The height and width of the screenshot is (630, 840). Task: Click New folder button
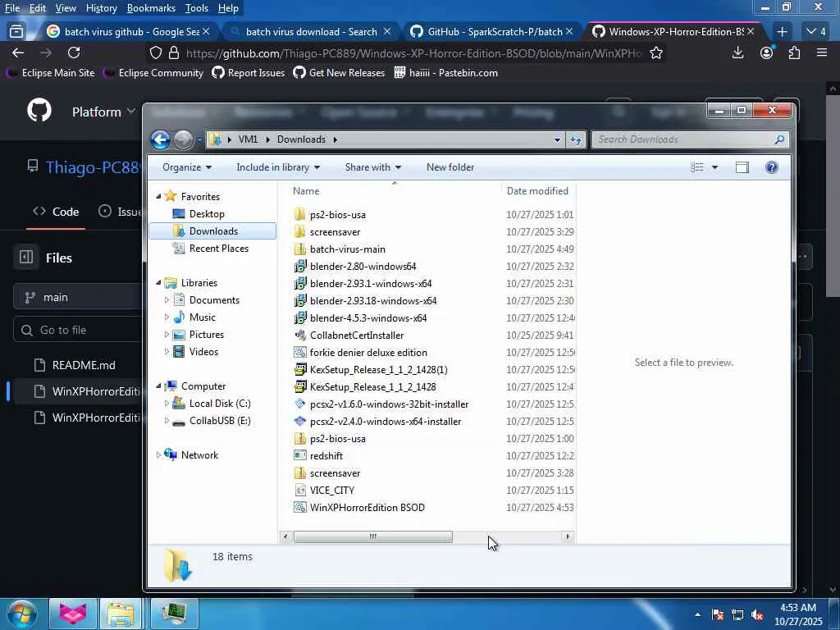click(450, 167)
